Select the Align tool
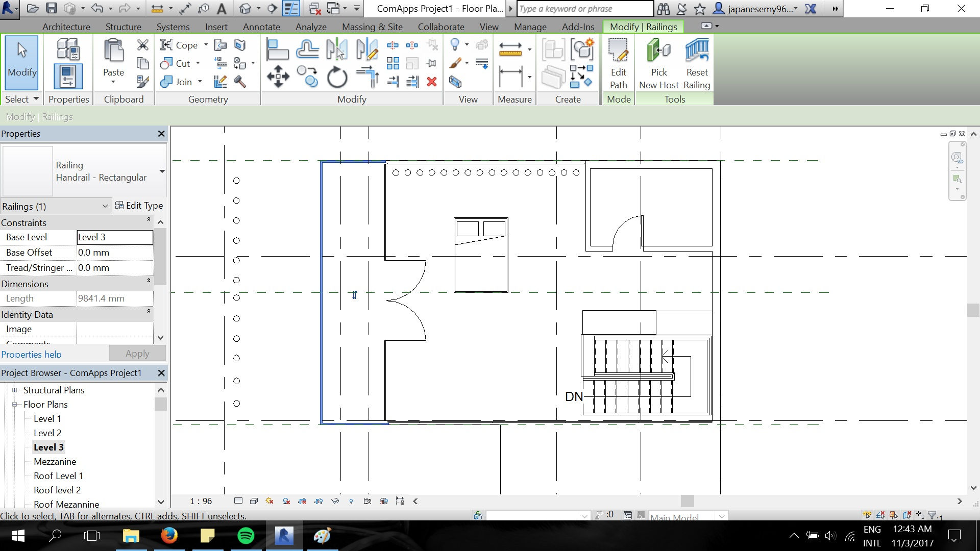 (278, 49)
